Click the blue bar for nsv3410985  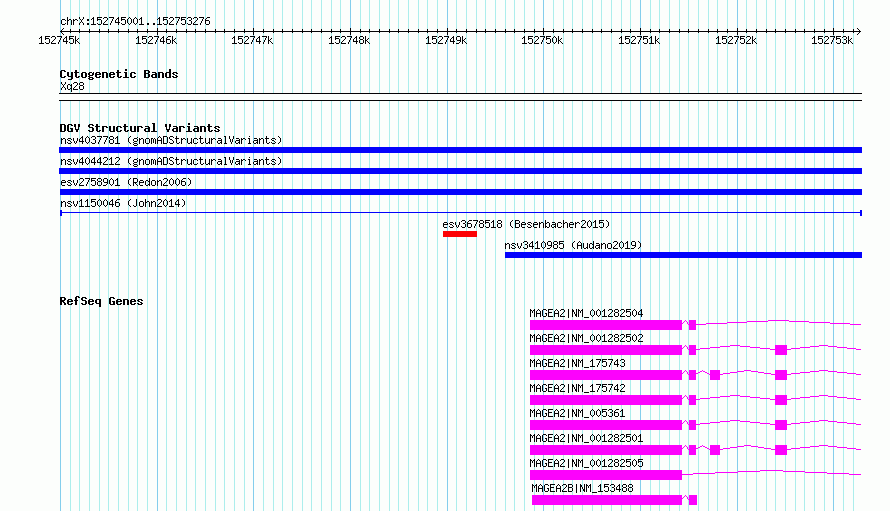[683, 255]
